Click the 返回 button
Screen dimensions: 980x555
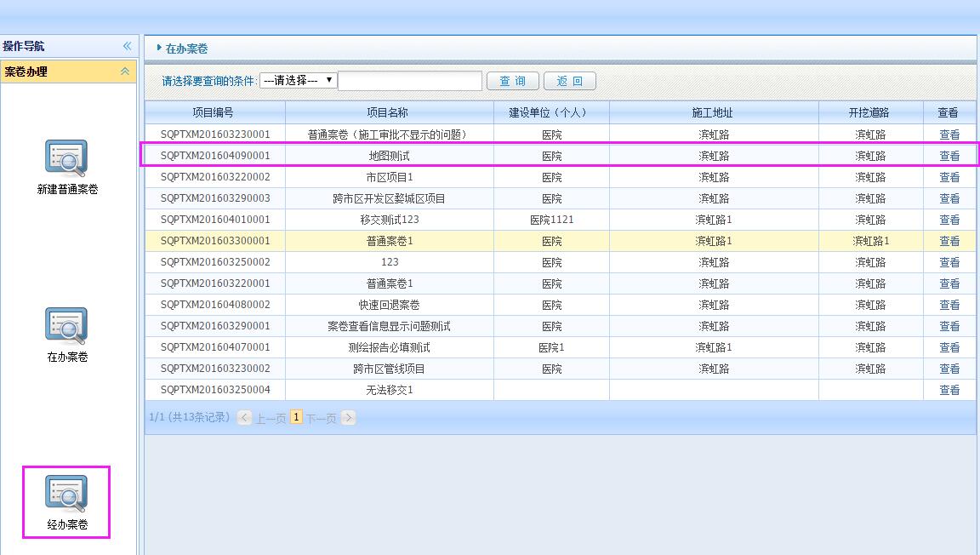click(569, 81)
